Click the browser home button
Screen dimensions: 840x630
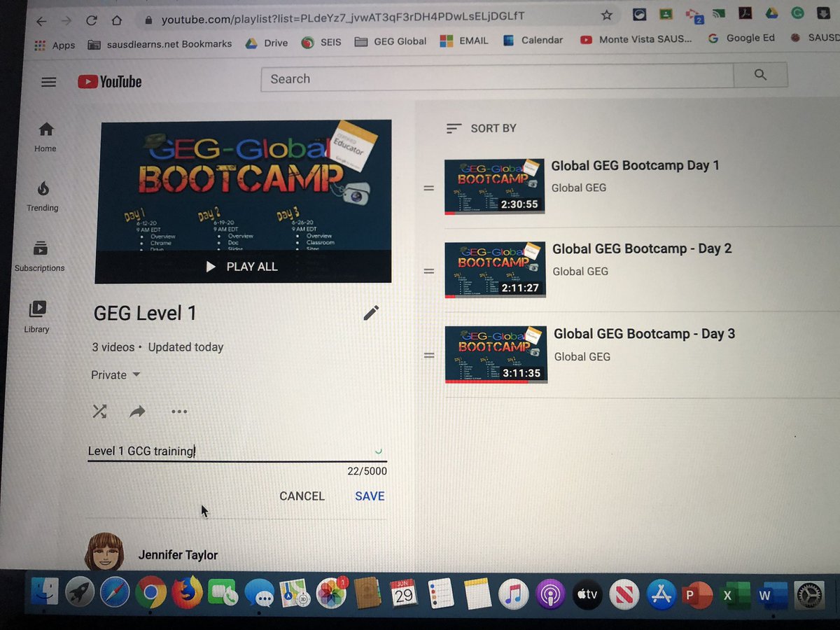[116, 20]
